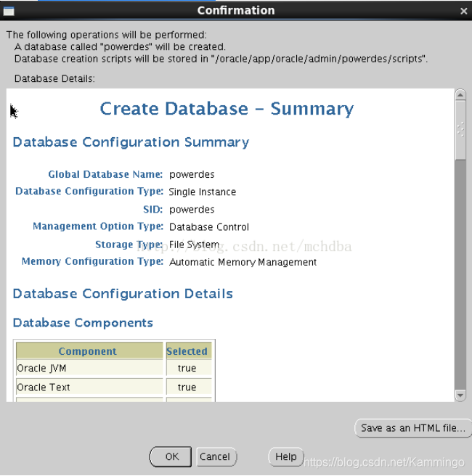Screen dimensions: 472x476
Task: Click the Confirmation title bar text
Action: coord(236,11)
